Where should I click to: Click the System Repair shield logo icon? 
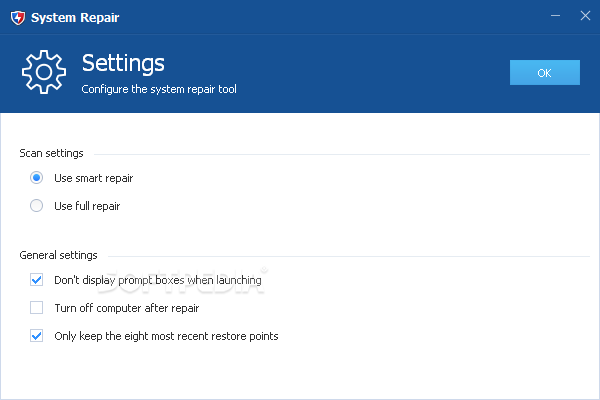click(x=18, y=18)
